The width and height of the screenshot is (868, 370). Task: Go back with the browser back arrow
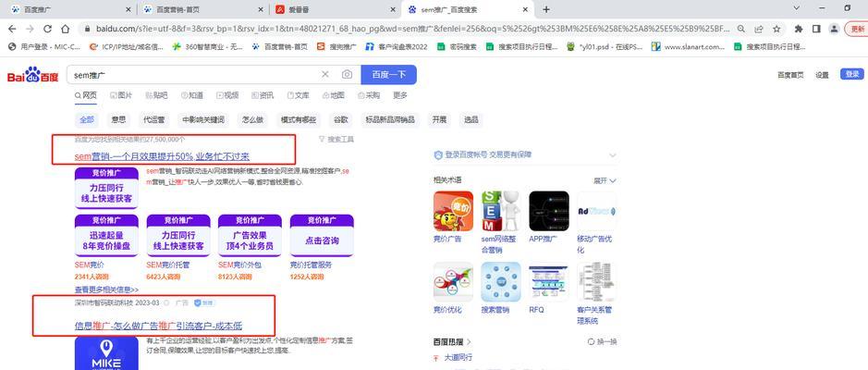(12, 29)
